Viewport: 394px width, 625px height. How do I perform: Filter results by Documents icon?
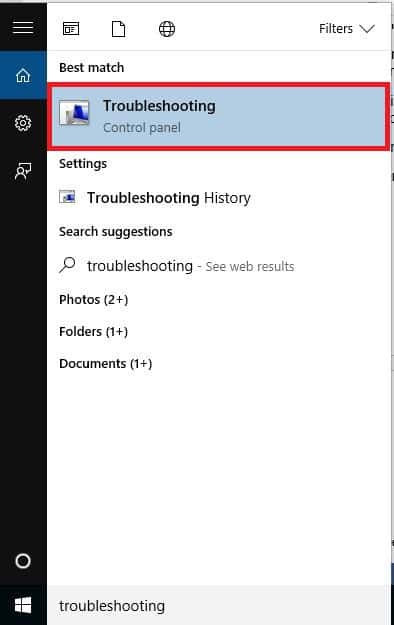(118, 29)
